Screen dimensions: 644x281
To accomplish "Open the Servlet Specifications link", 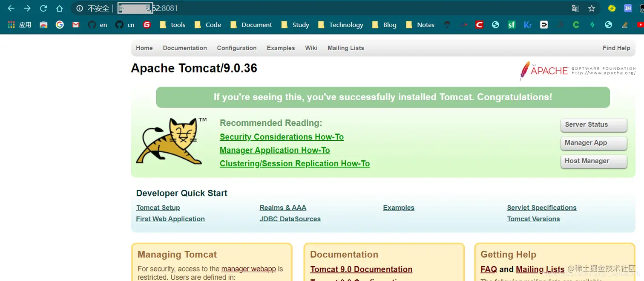I will tap(542, 208).
